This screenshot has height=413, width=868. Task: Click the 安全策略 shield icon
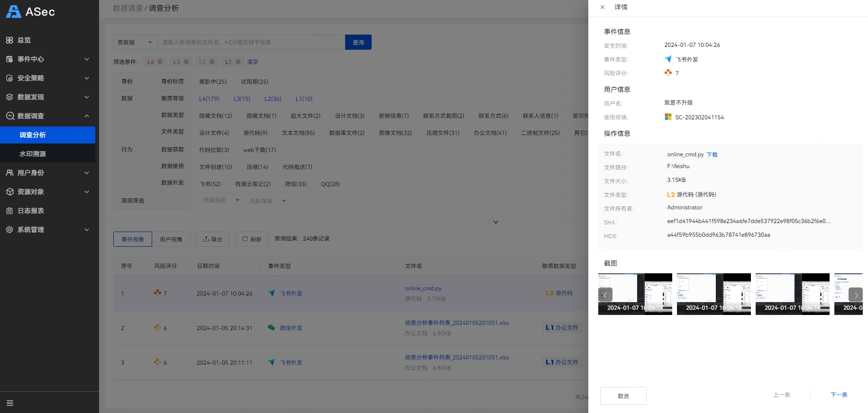pos(9,78)
